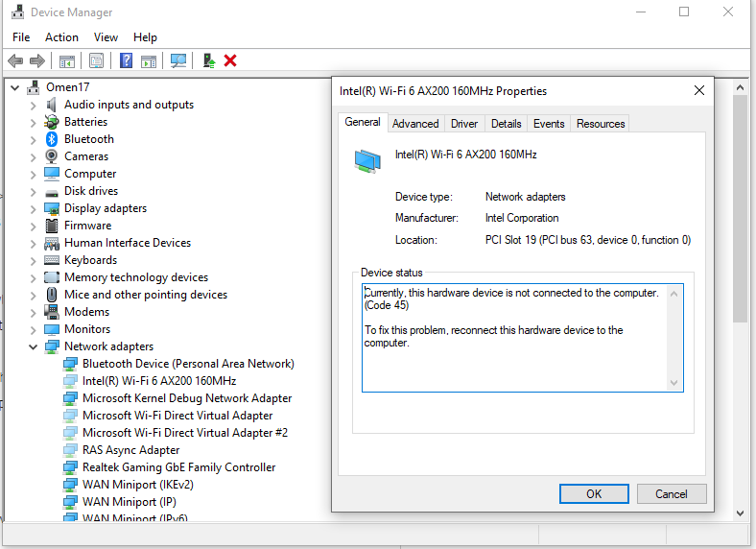Screen dimensions: 756x549
Task: Click the Omen17 computer root icon
Action: pos(34,87)
